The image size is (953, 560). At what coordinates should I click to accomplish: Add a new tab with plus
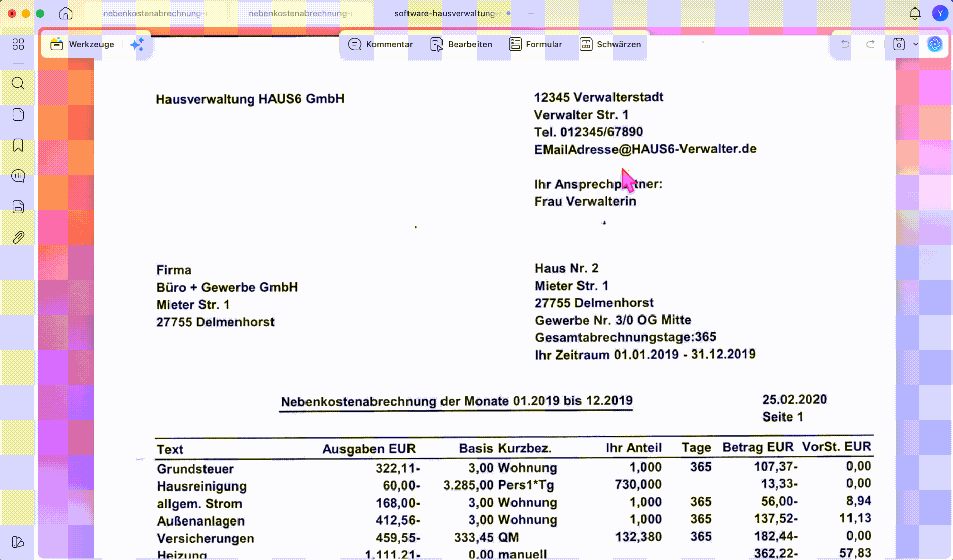coord(531,13)
